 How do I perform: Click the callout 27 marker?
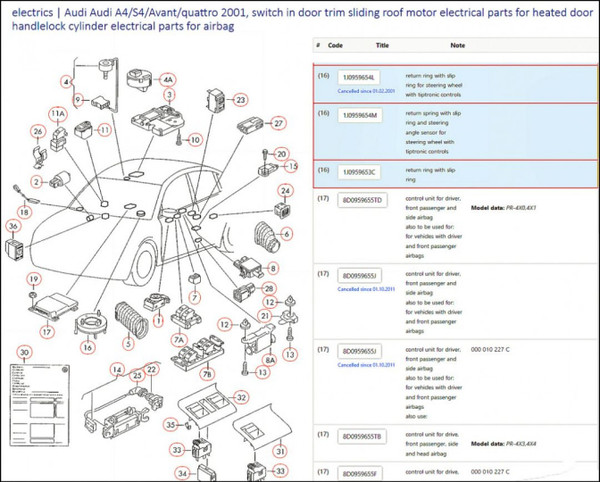tap(279, 123)
